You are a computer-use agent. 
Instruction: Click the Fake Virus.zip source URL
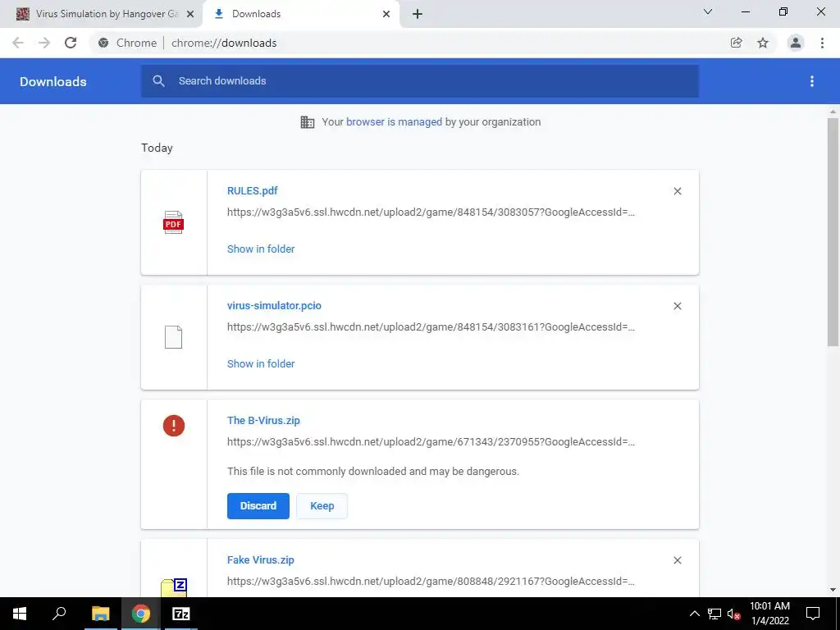click(431, 582)
